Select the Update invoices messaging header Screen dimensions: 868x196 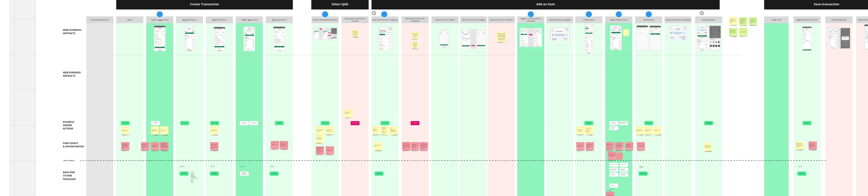coord(560,20)
